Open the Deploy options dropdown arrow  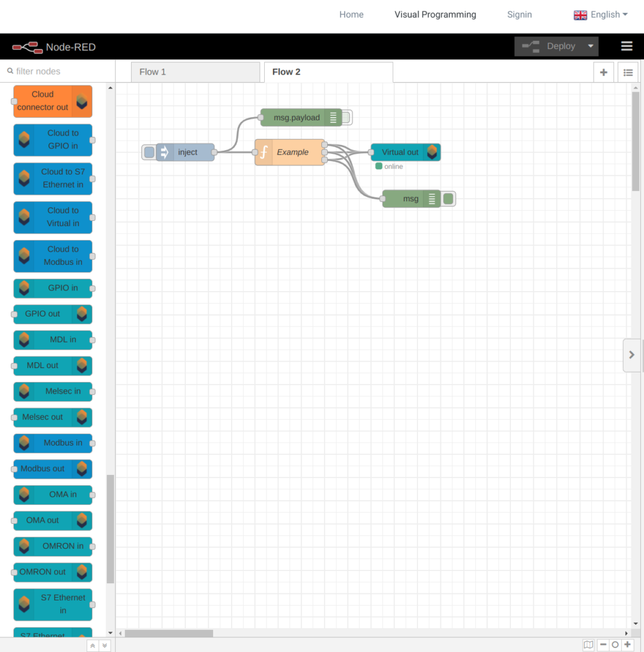(x=591, y=46)
